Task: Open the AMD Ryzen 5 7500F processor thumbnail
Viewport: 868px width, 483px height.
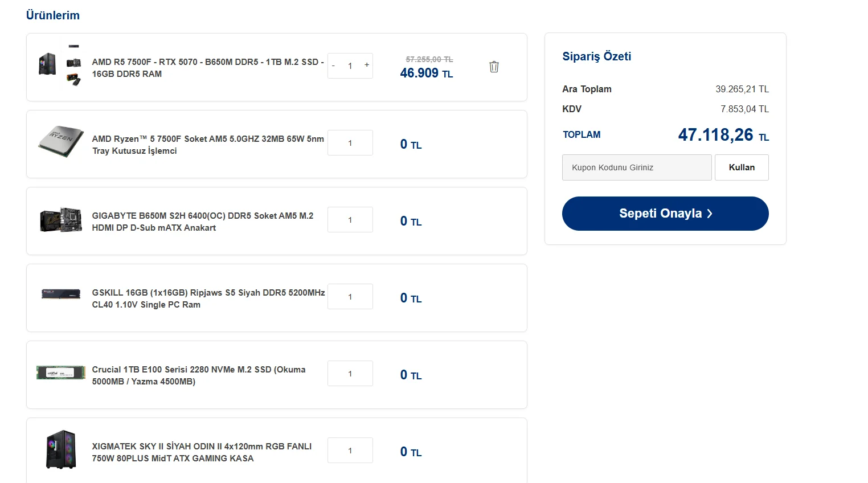Action: coord(60,142)
